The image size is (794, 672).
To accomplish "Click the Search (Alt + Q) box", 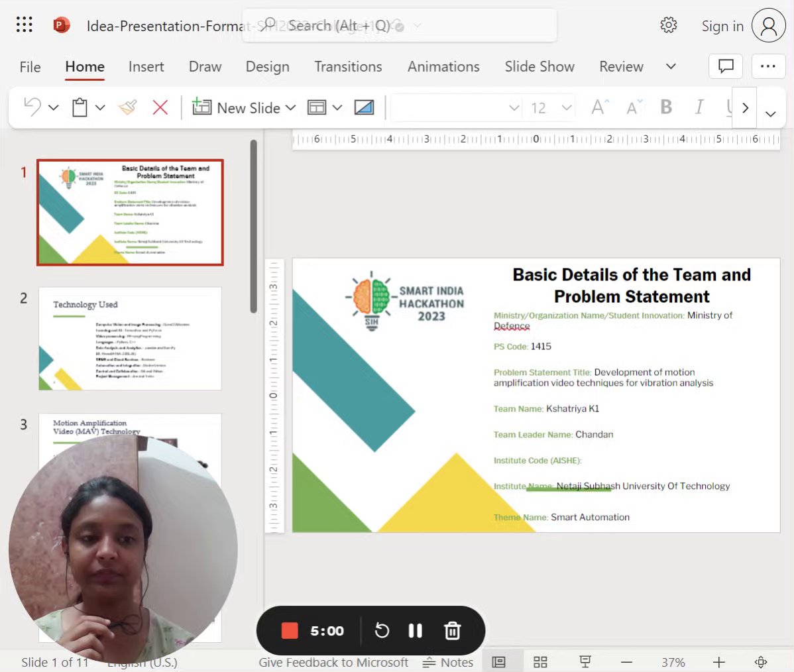I will click(x=399, y=25).
